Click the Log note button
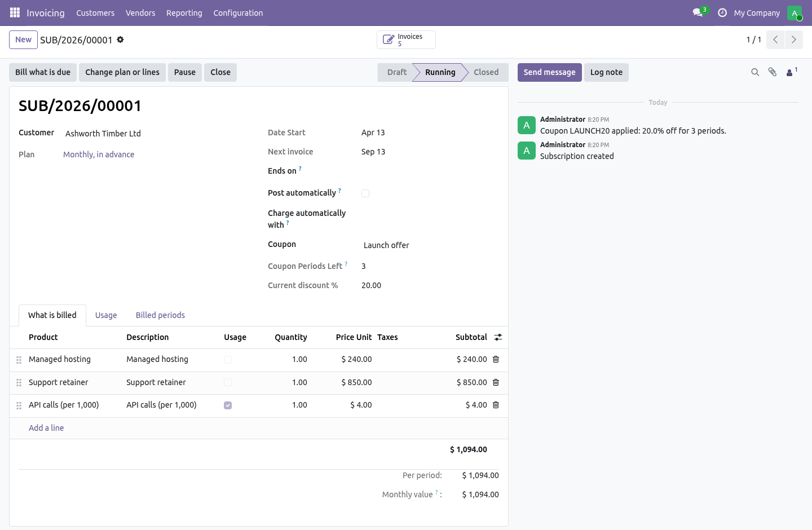The height and width of the screenshot is (530, 812). tap(607, 72)
